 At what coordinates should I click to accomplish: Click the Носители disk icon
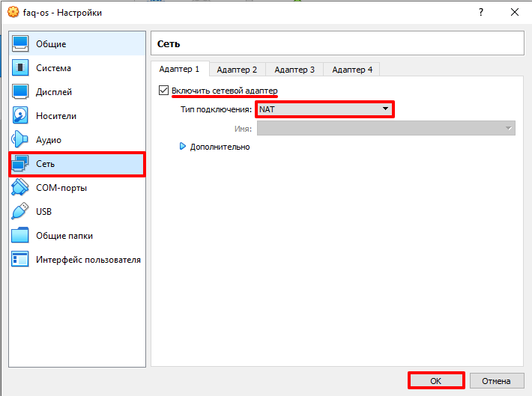[20, 115]
